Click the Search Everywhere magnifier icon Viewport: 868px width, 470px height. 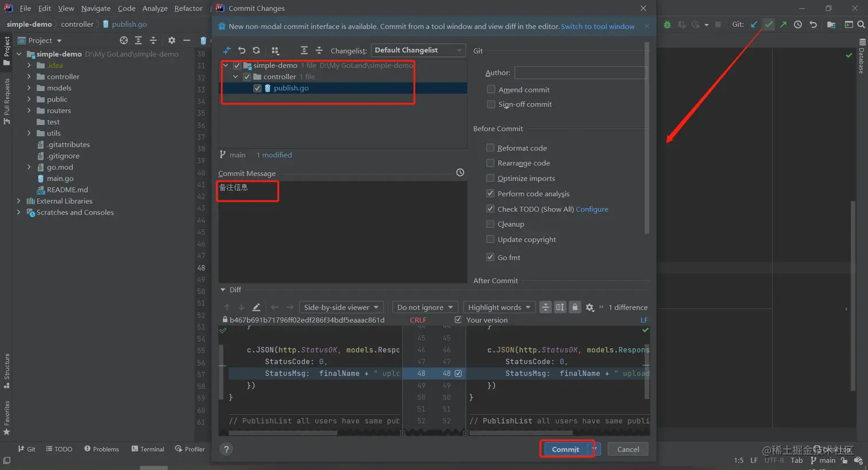coord(861,25)
